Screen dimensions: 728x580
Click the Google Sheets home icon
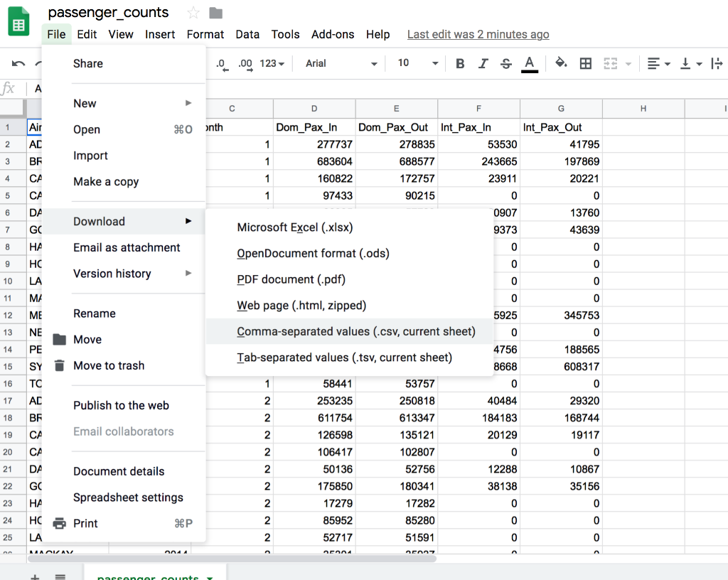coord(18,21)
